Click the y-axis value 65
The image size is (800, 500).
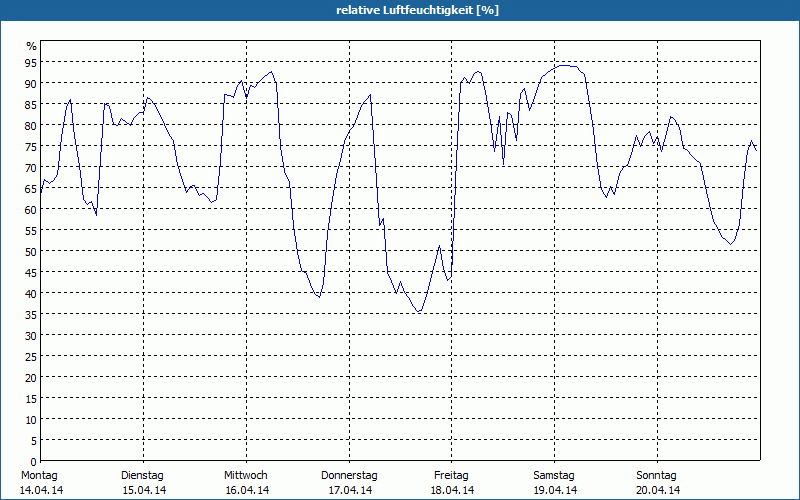tap(31, 189)
